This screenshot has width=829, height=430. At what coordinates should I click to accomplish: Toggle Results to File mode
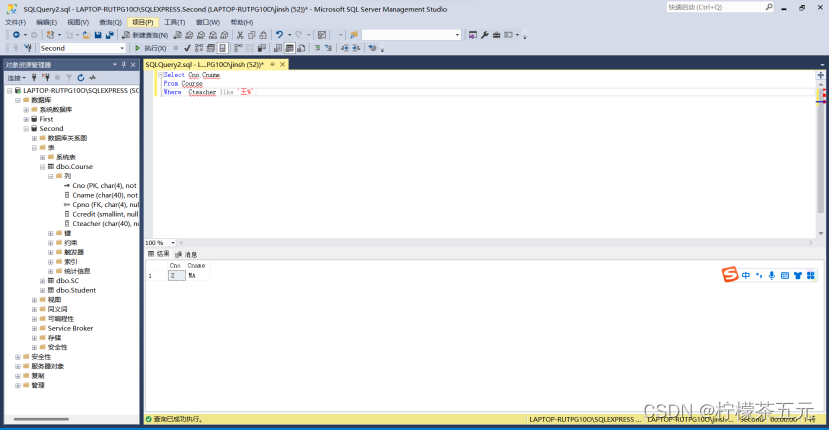(301, 48)
